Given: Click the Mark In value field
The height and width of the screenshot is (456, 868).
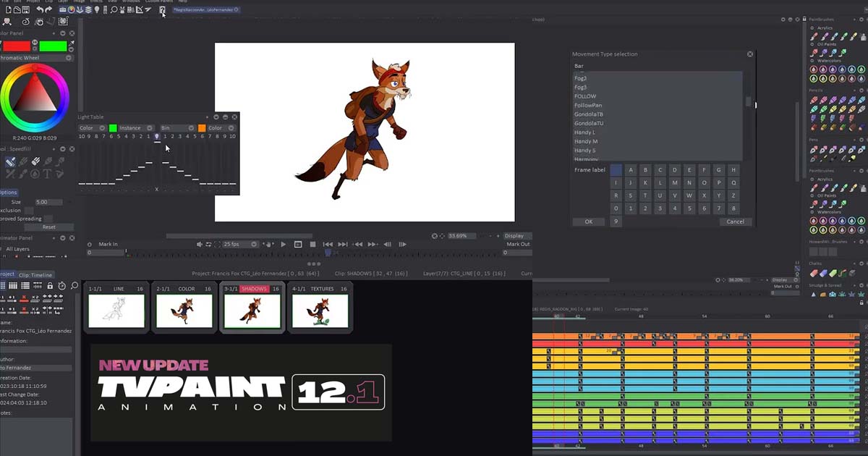Looking at the screenshot, I should tap(106, 253).
